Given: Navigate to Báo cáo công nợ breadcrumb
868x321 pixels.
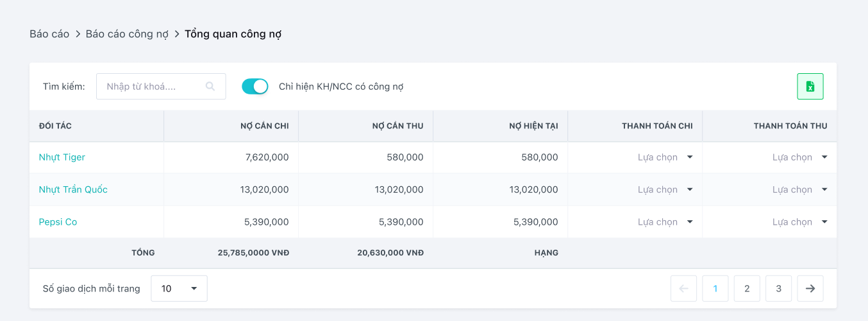Looking at the screenshot, I should 127,34.
